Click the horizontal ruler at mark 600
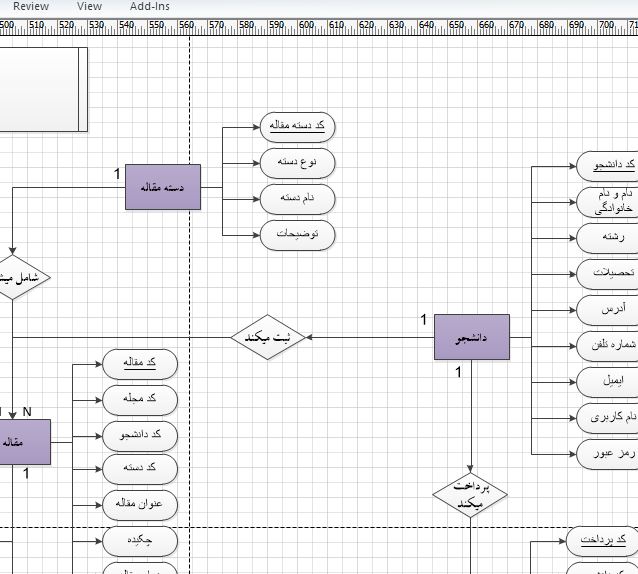 coord(306,26)
